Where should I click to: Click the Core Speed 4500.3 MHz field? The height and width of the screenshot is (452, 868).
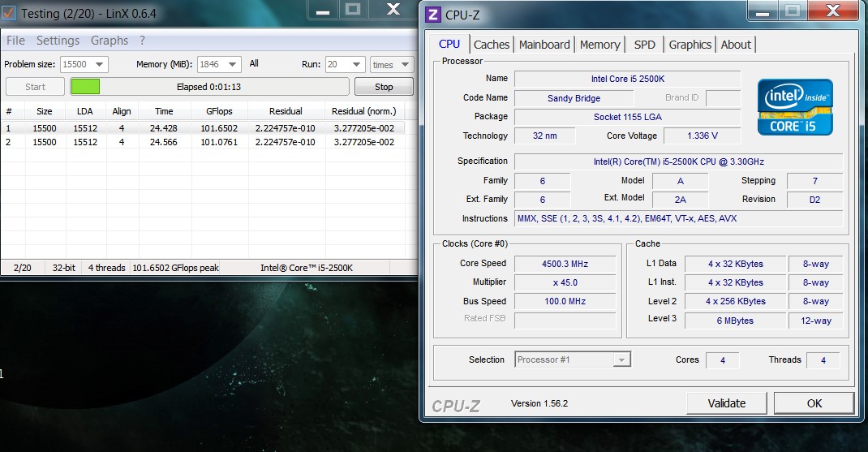click(x=565, y=264)
